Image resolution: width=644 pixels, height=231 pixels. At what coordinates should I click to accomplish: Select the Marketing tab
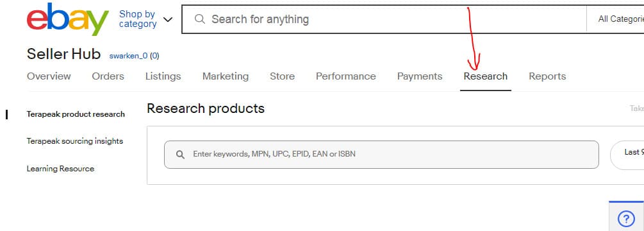(226, 76)
